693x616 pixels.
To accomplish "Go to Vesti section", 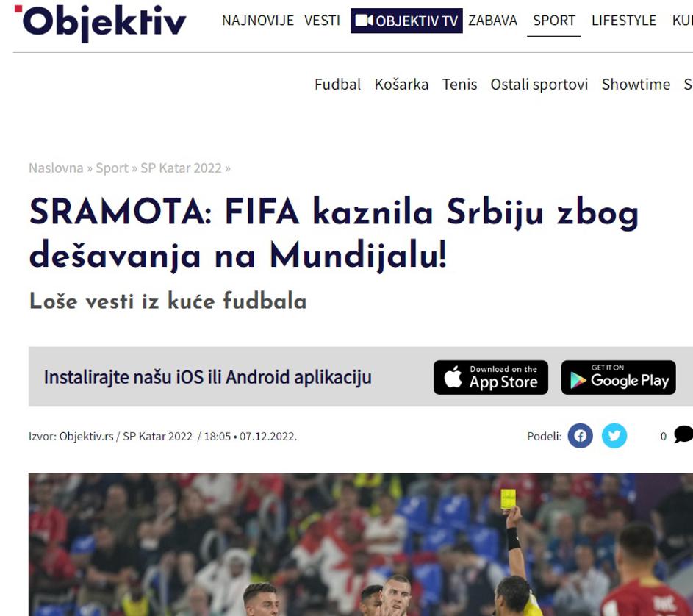I will click(322, 21).
